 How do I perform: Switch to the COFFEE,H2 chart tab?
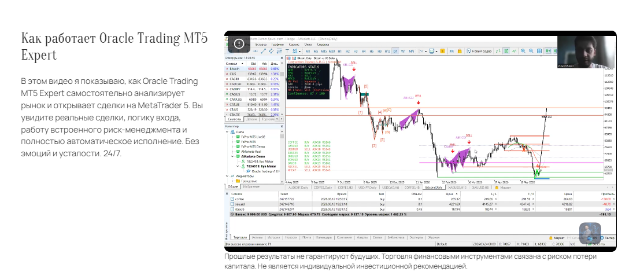click(345, 188)
